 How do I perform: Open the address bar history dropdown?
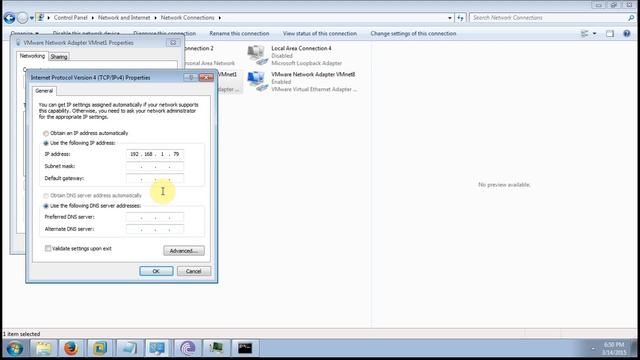(x=450, y=18)
